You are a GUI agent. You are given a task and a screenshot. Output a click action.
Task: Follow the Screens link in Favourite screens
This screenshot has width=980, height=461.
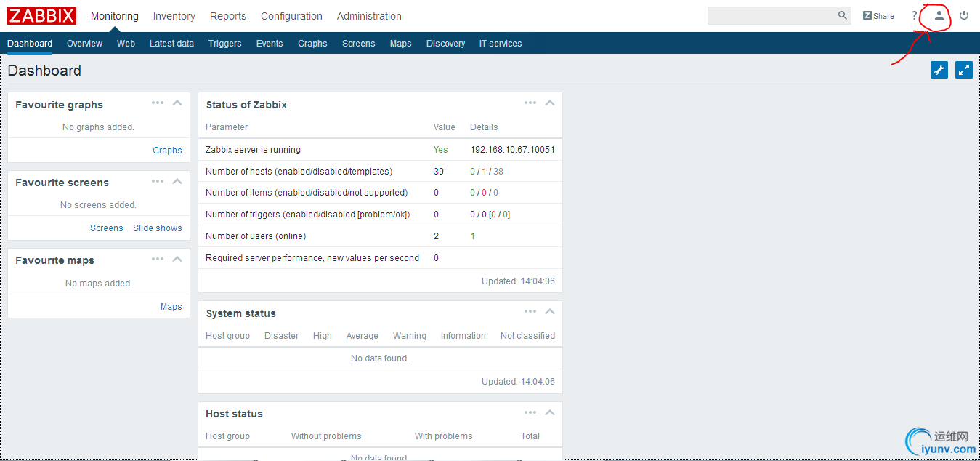[107, 228]
